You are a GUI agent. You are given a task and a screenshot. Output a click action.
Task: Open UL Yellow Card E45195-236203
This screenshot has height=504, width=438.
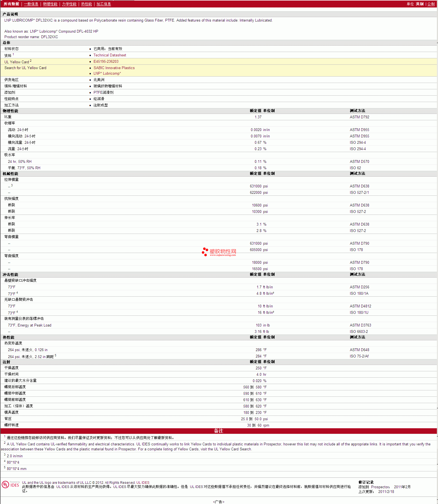[x=106, y=62]
